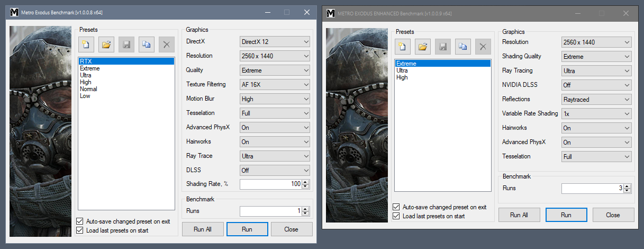This screenshot has height=249, width=644.
Task: Open the DLSS dropdown in Metro Exodus Benchmark window
Action: point(275,170)
